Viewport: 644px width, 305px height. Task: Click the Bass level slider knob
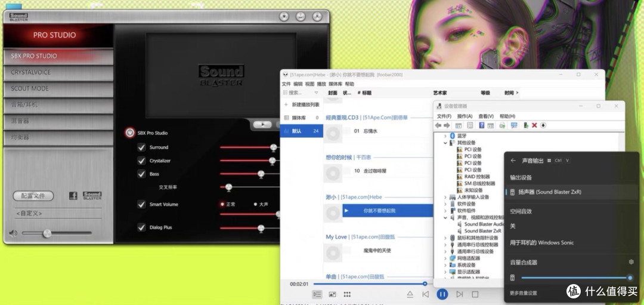pos(261,174)
